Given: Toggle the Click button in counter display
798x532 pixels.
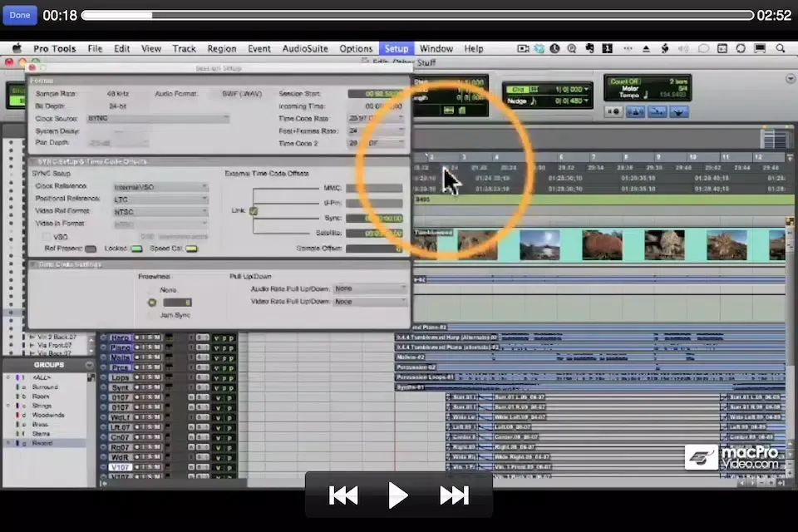Looking at the screenshot, I should 518,89.
